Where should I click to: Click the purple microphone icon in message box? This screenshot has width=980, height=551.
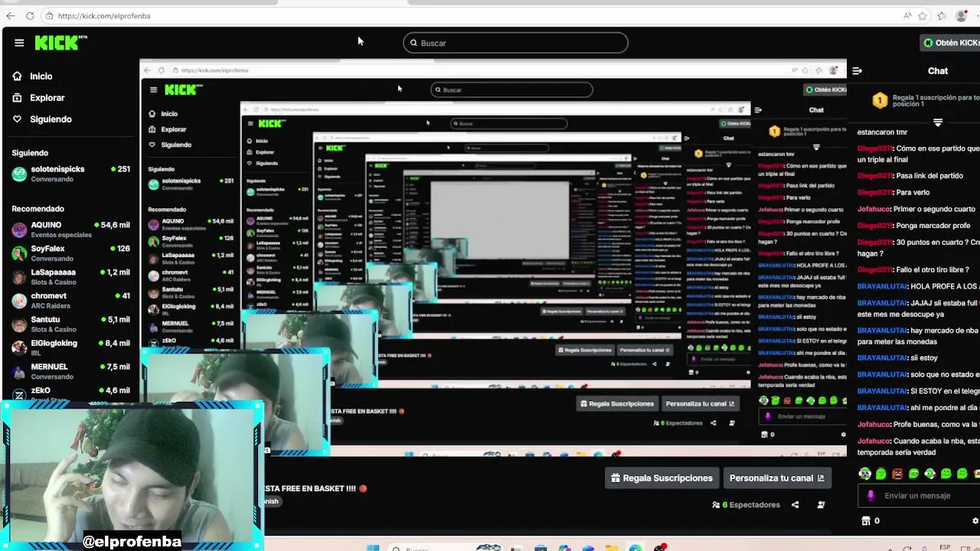click(871, 496)
